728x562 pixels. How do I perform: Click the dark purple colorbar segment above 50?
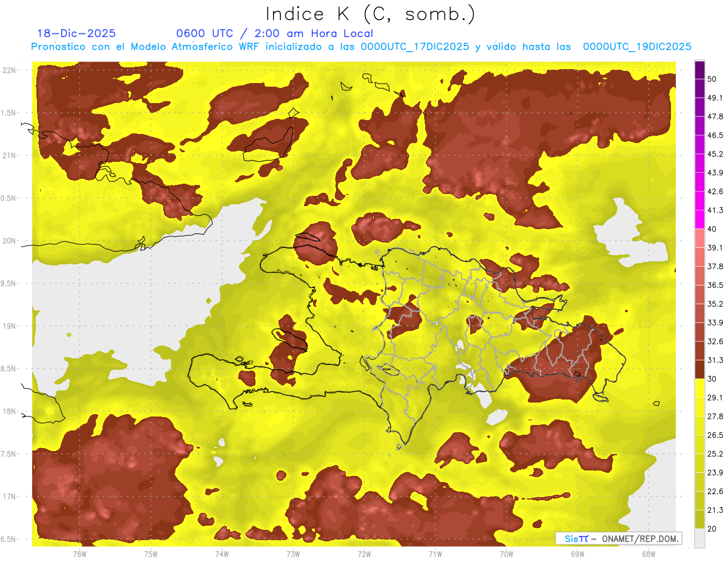[699, 70]
